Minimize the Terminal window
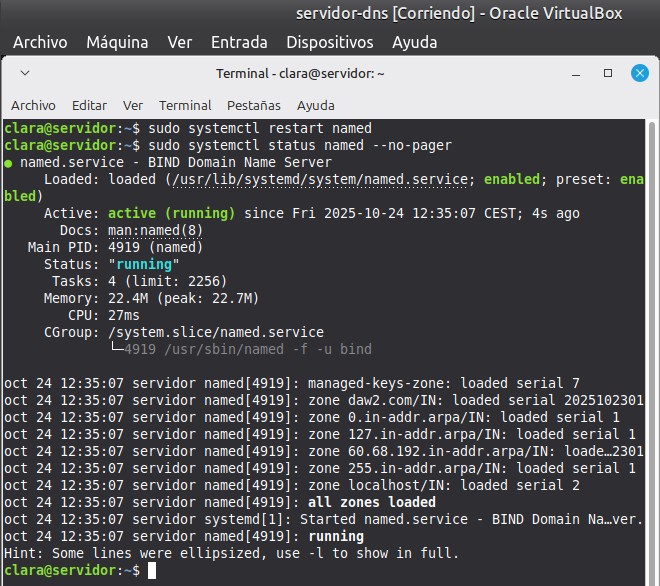This screenshot has width=660, height=586. click(x=574, y=73)
